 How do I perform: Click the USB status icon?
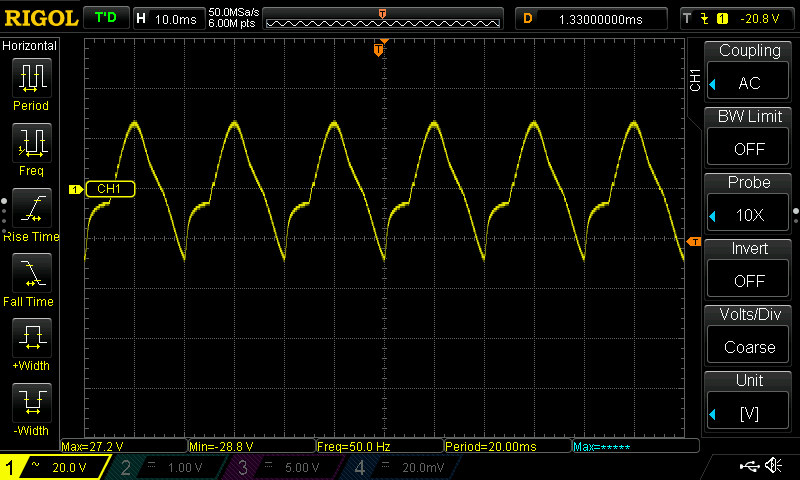tap(749, 466)
